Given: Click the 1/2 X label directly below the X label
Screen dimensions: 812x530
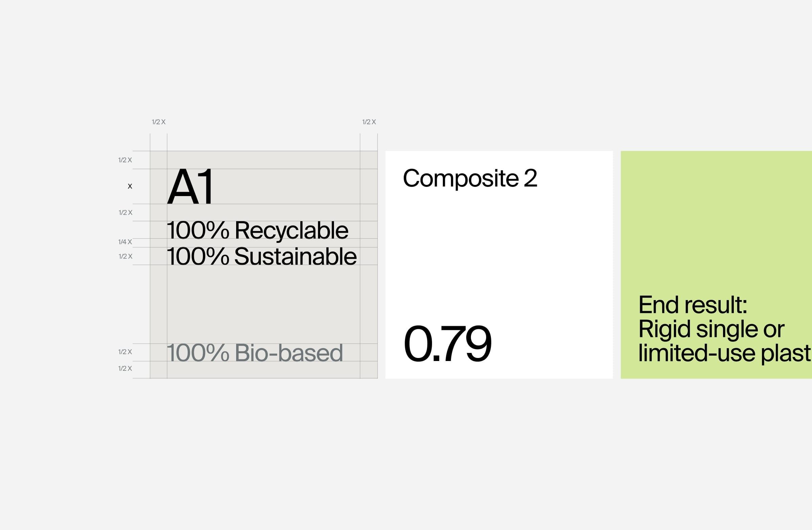Looking at the screenshot, I should tap(125, 213).
